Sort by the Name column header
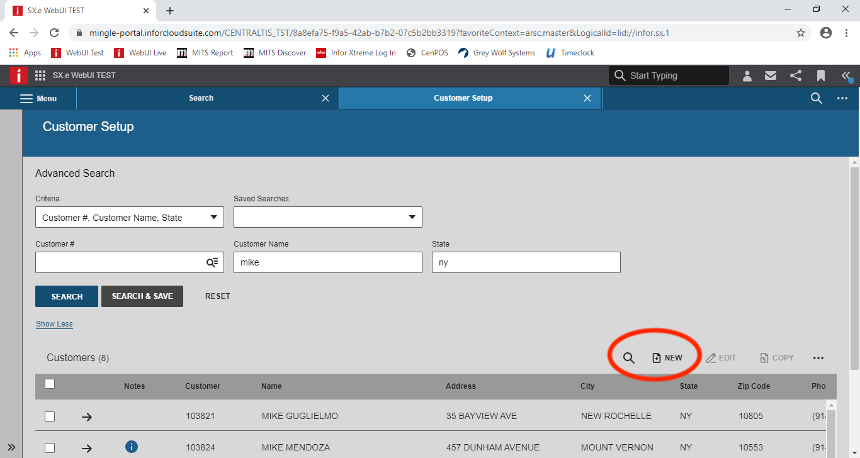The width and height of the screenshot is (860, 458). (271, 386)
